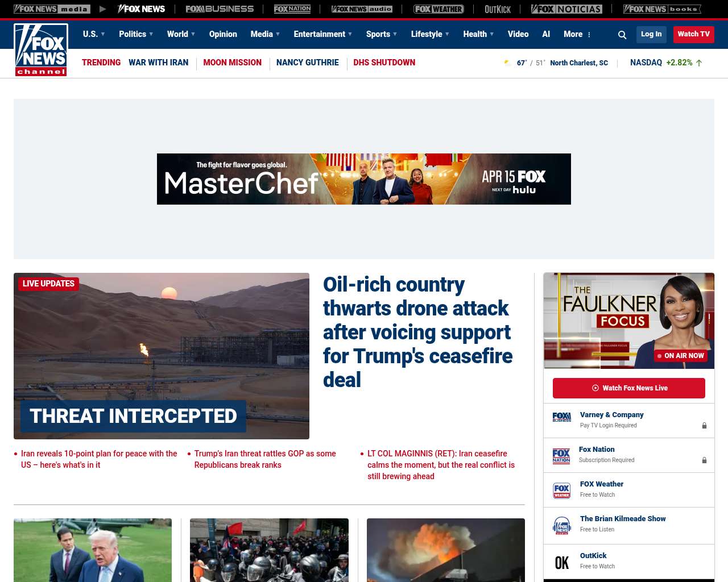The image size is (728, 582).
Task: Select Moon Mission trending topic
Action: click(232, 63)
